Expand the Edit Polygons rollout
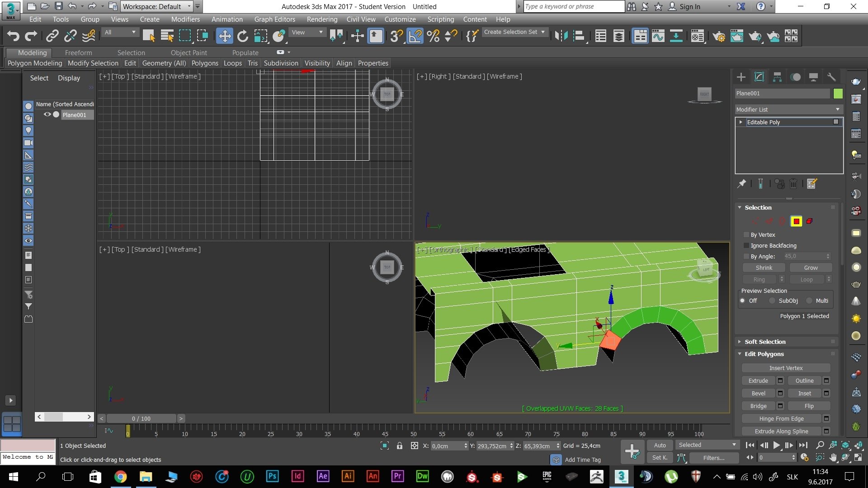 click(765, 353)
